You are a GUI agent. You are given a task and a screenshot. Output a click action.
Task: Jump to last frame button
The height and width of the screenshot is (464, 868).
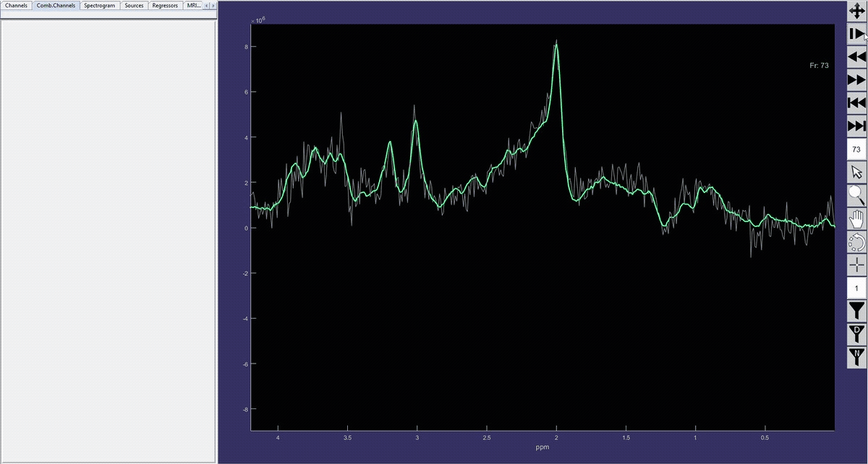coord(856,126)
